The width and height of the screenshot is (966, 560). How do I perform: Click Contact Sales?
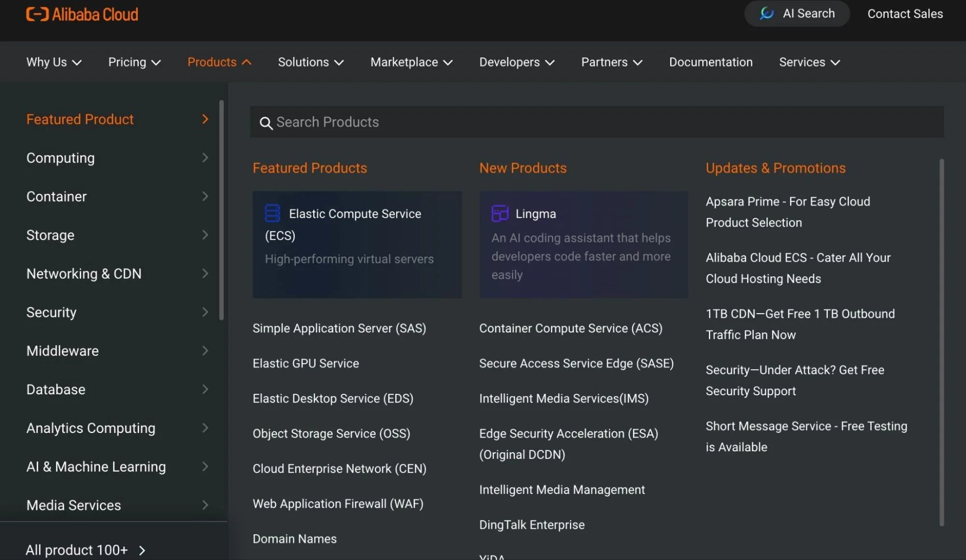click(x=905, y=14)
